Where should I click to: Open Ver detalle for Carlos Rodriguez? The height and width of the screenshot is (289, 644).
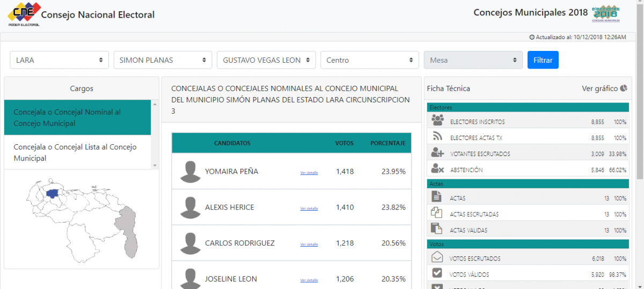coord(309,244)
